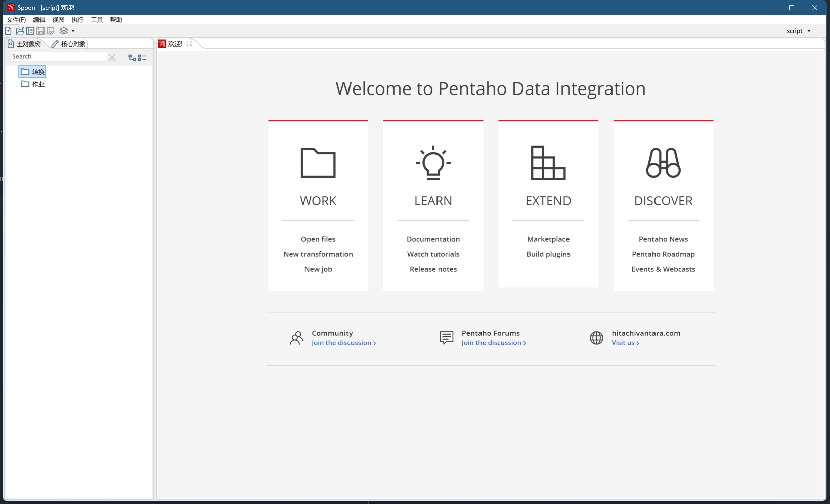Image resolution: width=830 pixels, height=504 pixels.
Task: Click the New transformation link
Action: (318, 254)
